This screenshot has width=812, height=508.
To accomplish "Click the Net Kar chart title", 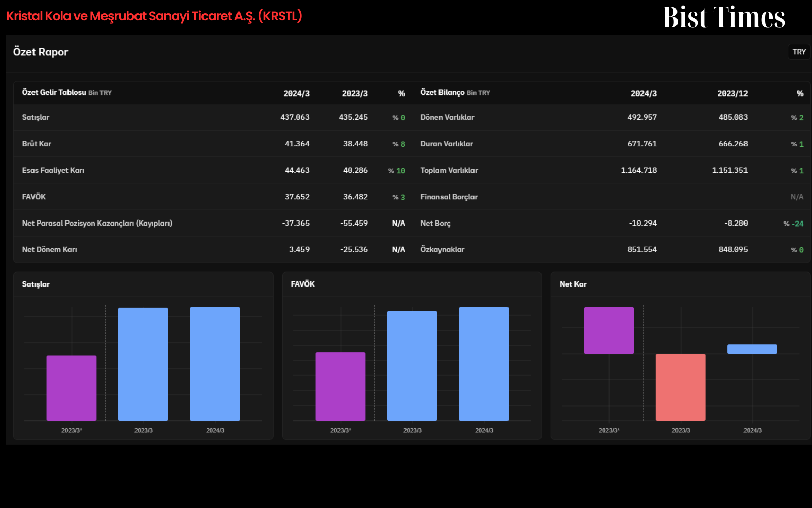I will (x=573, y=284).
